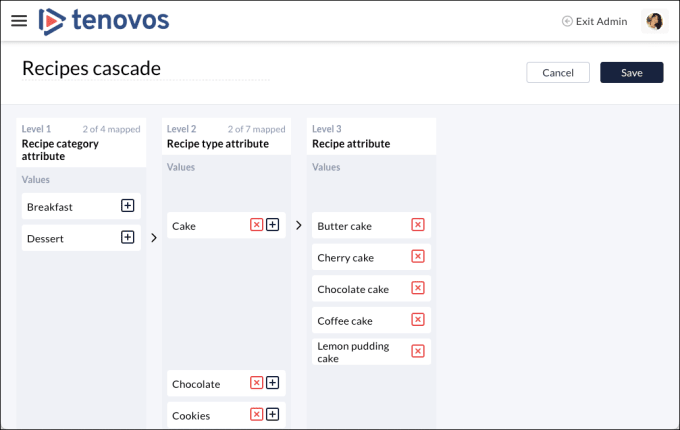Delete Lemon pudding cake using the red X
680x430 pixels.
tap(418, 351)
